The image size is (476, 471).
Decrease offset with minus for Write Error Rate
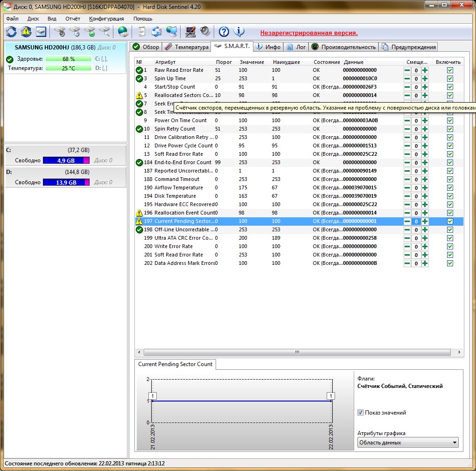coord(407,247)
